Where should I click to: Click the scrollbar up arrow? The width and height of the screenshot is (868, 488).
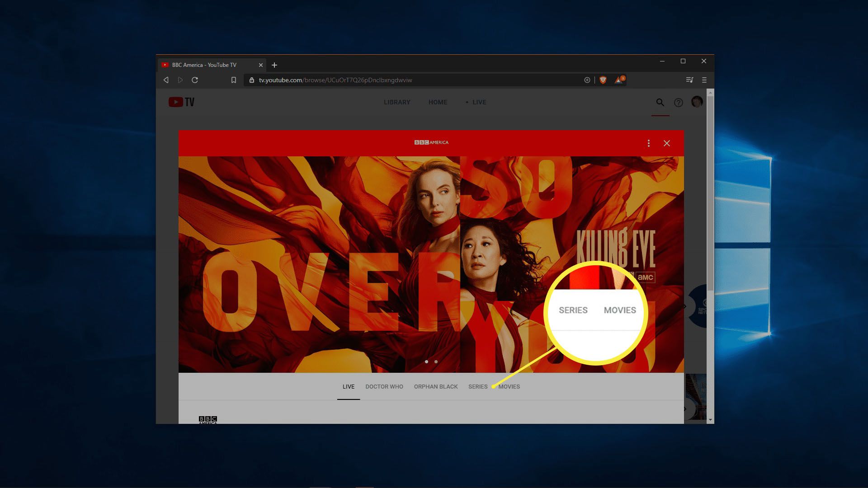click(x=710, y=92)
